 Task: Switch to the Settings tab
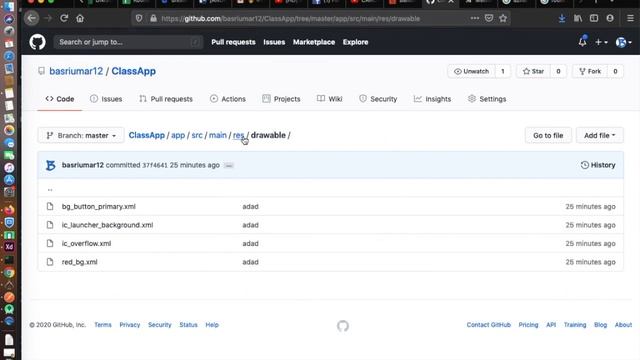tap(487, 99)
